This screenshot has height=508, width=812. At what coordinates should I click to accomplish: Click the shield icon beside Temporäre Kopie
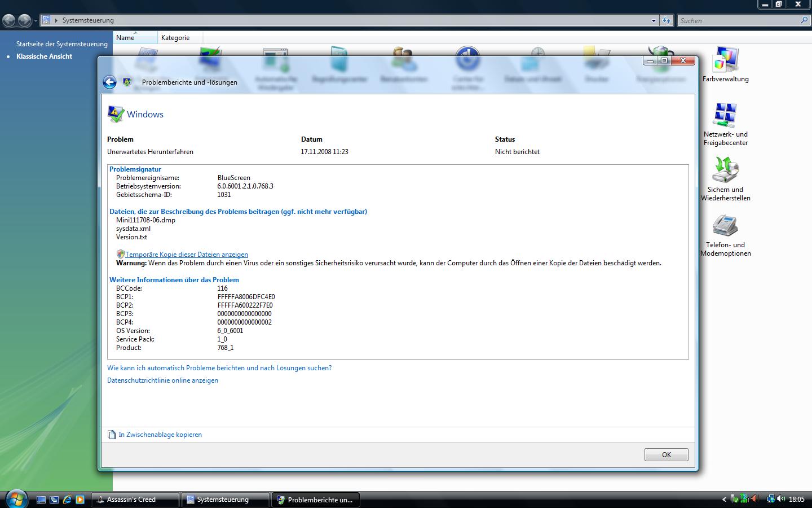coord(120,255)
